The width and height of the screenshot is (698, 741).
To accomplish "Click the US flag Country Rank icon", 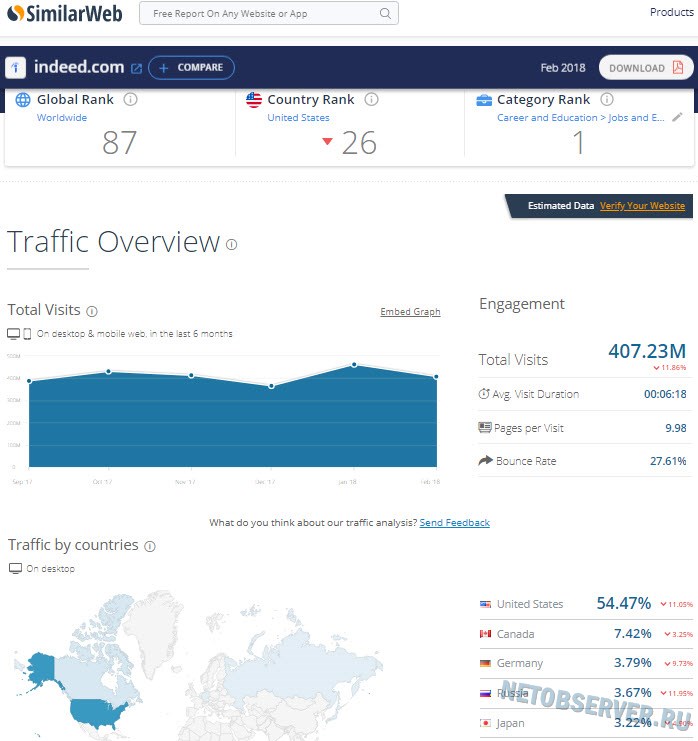I will [254, 100].
